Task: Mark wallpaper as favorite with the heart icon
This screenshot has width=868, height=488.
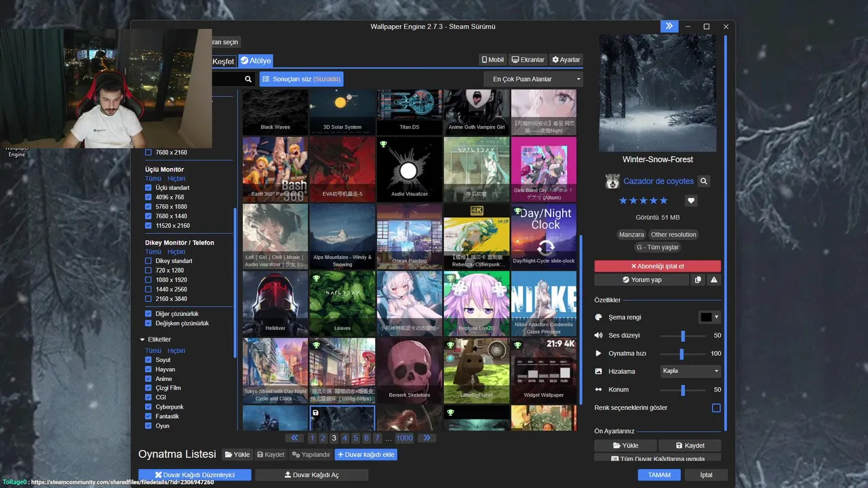Action: 691,201
